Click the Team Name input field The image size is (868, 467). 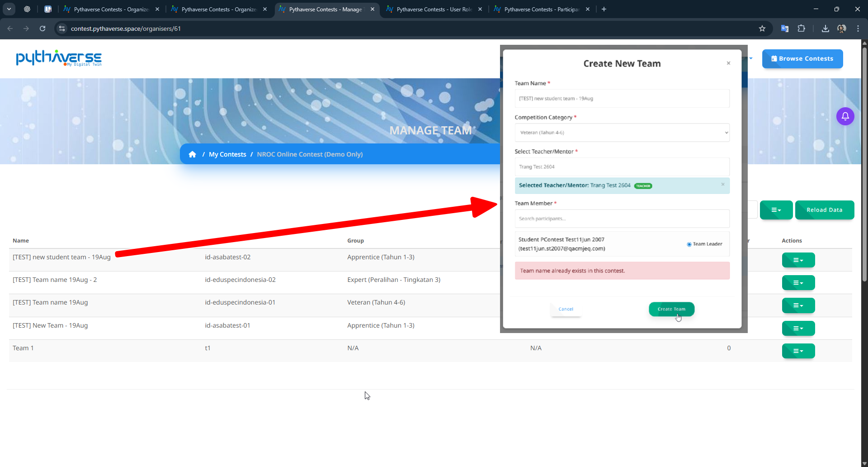(622, 98)
